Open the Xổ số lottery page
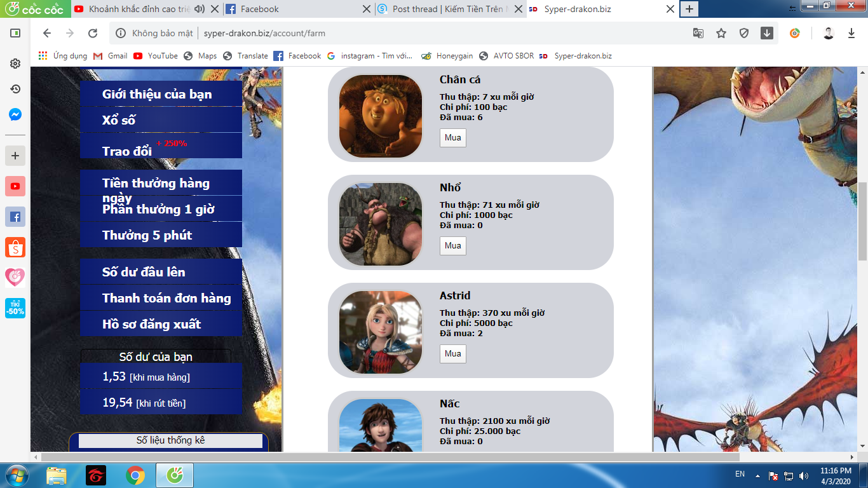Screen dimensions: 868x488 click(161, 120)
